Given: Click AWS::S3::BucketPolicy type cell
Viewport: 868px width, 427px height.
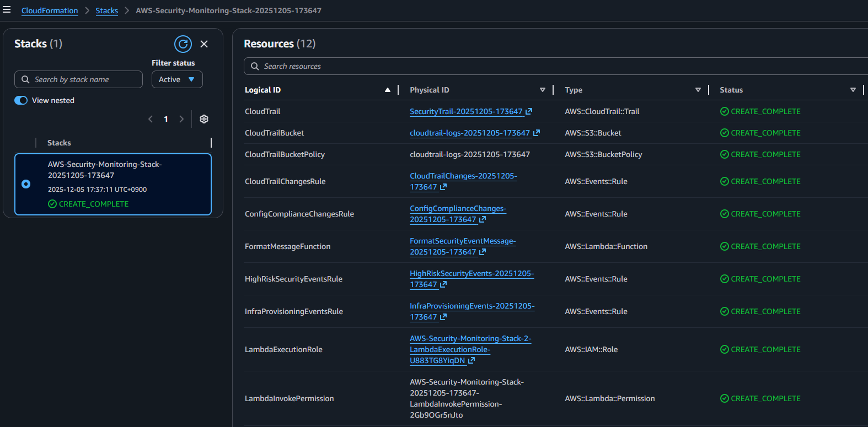Looking at the screenshot, I should 603,154.
